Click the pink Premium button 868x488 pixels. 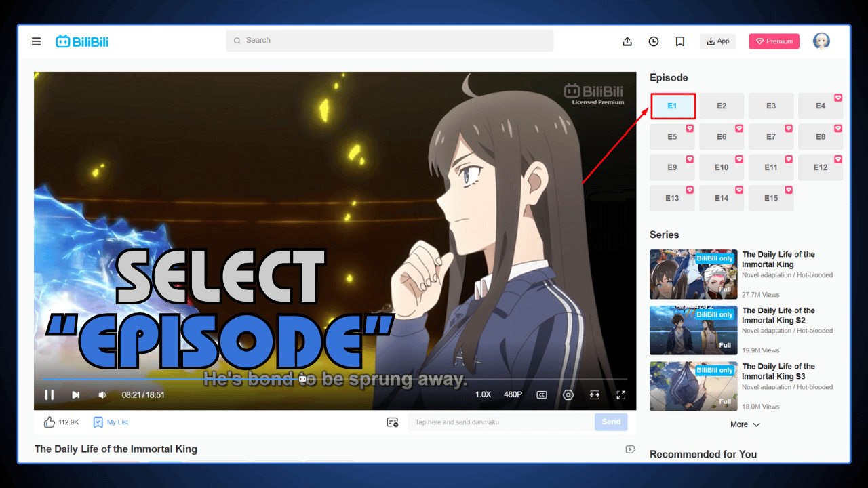click(x=774, y=41)
